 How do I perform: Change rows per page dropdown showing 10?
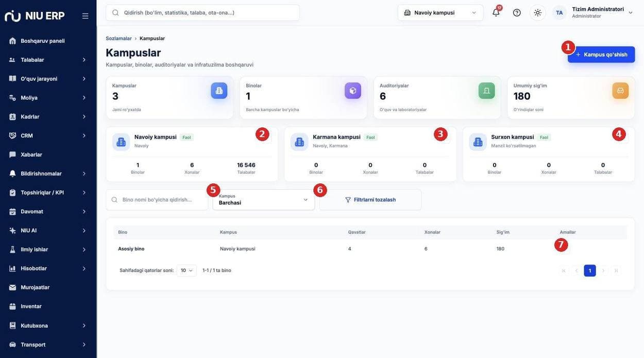tap(187, 270)
